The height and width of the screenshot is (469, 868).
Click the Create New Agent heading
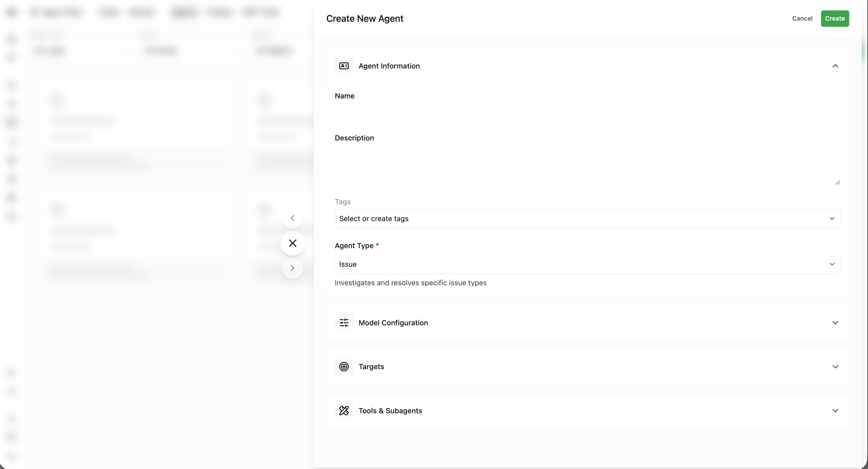(x=365, y=19)
